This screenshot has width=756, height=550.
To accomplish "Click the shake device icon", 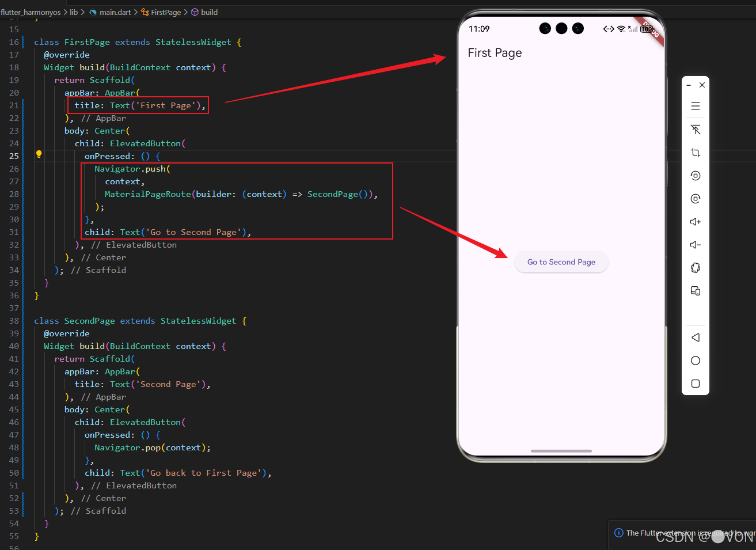I will [696, 268].
